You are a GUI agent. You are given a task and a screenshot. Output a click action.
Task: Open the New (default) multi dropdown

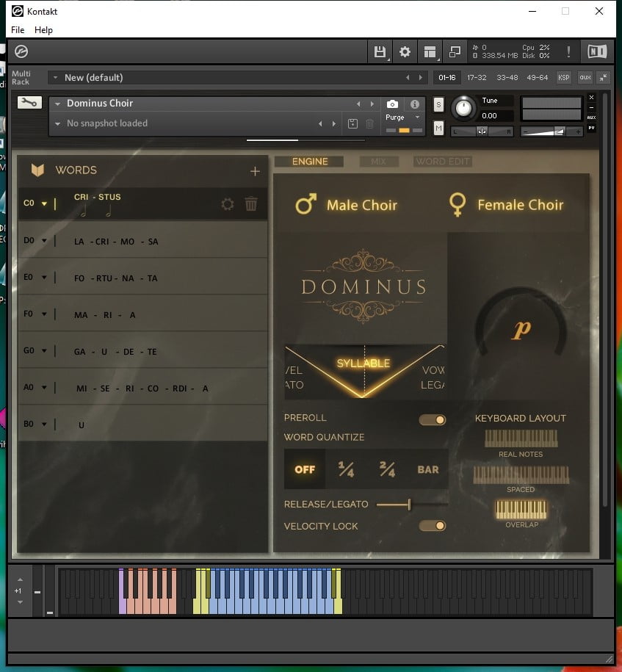click(55, 78)
